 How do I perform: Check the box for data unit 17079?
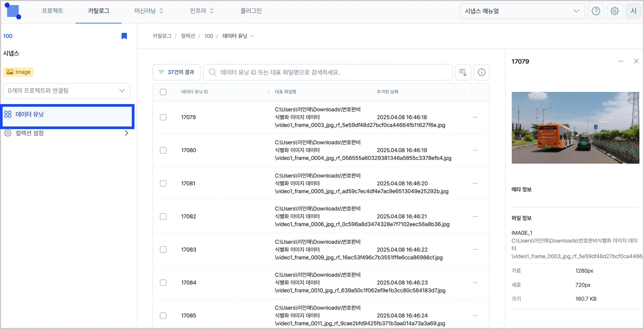163,117
